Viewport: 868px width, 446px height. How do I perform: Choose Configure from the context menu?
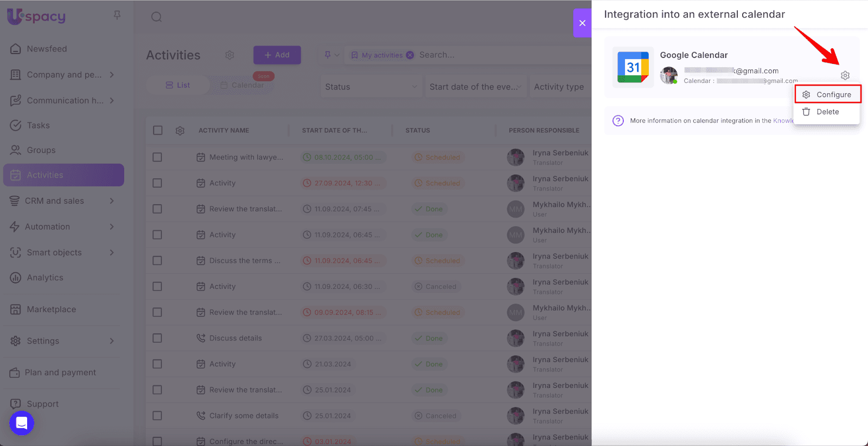[828, 94]
